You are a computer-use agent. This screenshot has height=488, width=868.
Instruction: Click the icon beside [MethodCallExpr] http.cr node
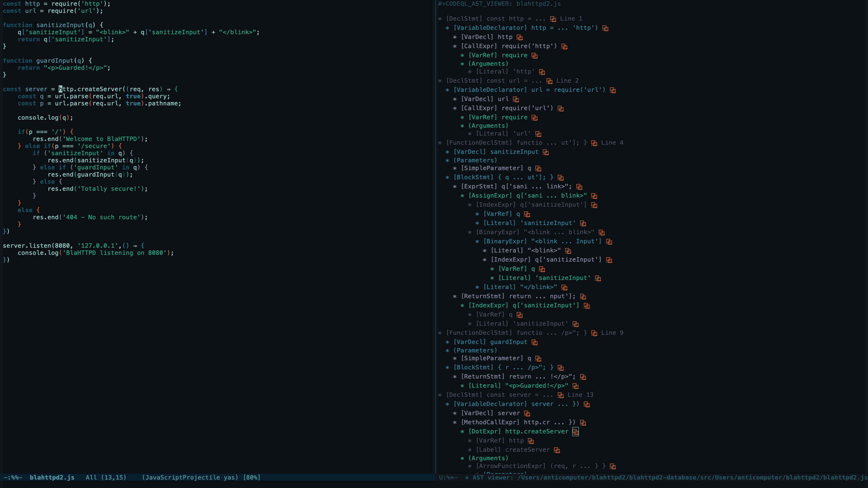[583, 423]
